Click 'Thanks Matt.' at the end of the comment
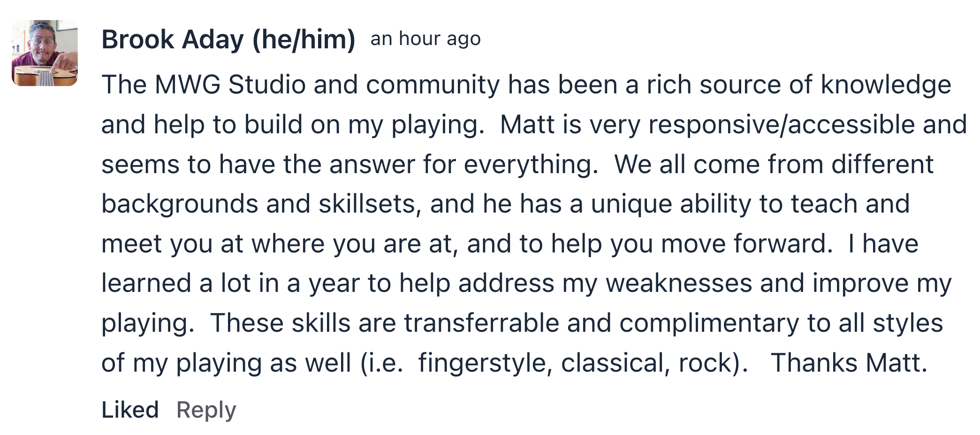Viewport: 980px width, 435px height. 849,363
